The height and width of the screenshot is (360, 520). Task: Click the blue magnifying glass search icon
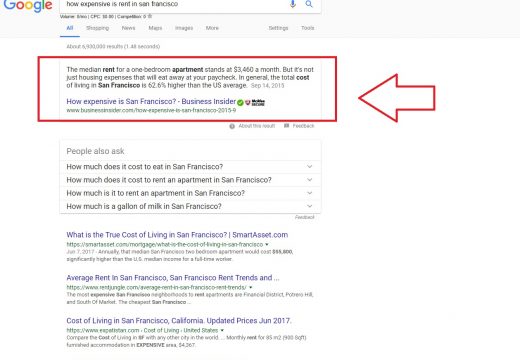point(309,4)
